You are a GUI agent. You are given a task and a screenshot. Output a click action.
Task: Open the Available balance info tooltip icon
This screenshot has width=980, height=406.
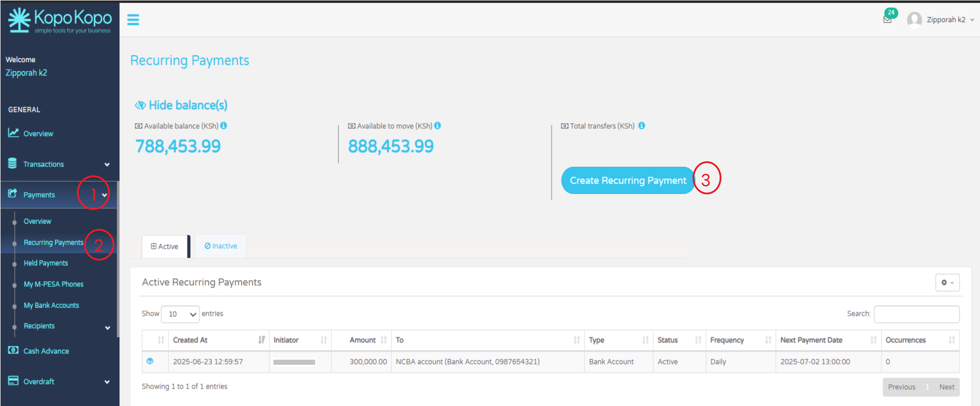224,126
